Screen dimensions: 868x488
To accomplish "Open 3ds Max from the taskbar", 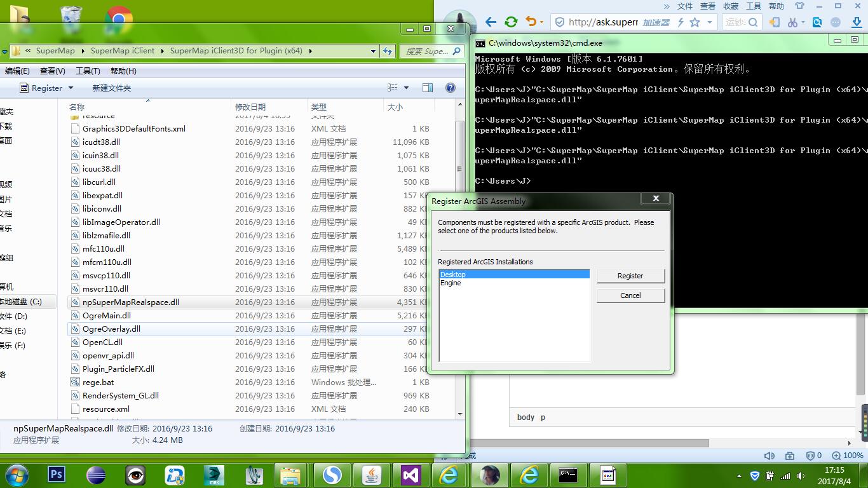I will pyautogui.click(x=215, y=475).
